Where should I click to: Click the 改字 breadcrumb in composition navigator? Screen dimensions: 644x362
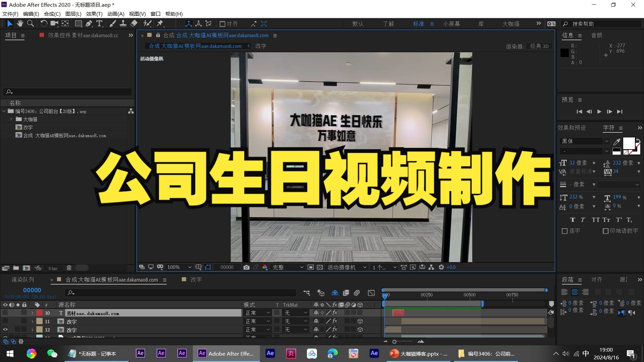point(261,46)
